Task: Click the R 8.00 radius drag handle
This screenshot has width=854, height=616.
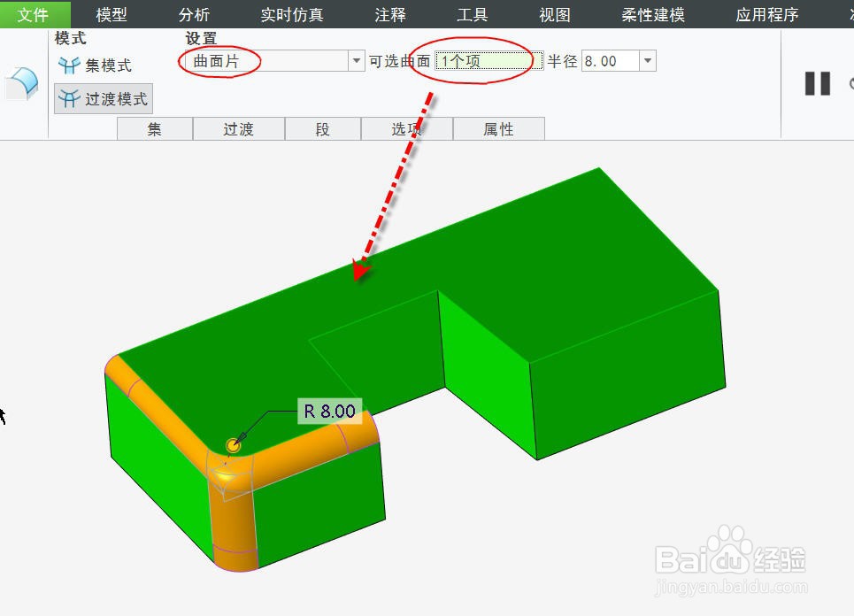Action: coord(233,443)
